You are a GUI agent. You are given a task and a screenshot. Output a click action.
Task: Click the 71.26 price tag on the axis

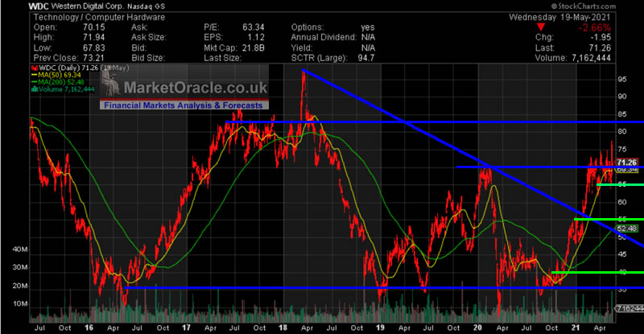(627, 163)
